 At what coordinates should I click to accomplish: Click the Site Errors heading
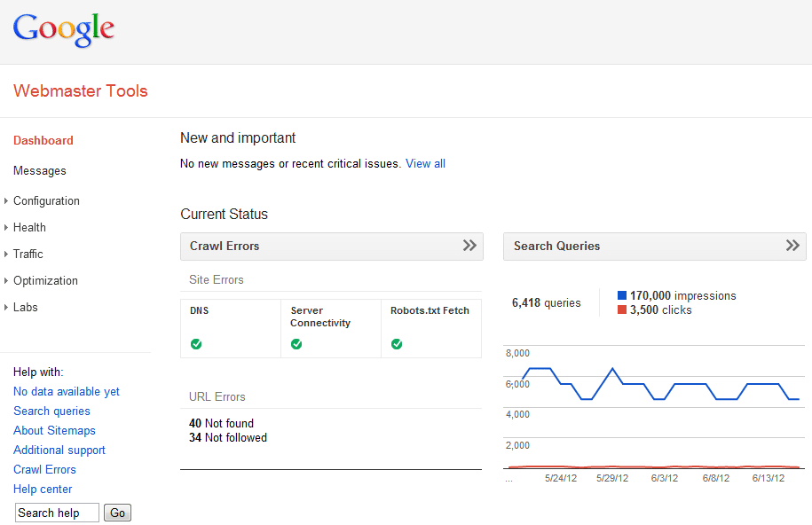(x=216, y=279)
